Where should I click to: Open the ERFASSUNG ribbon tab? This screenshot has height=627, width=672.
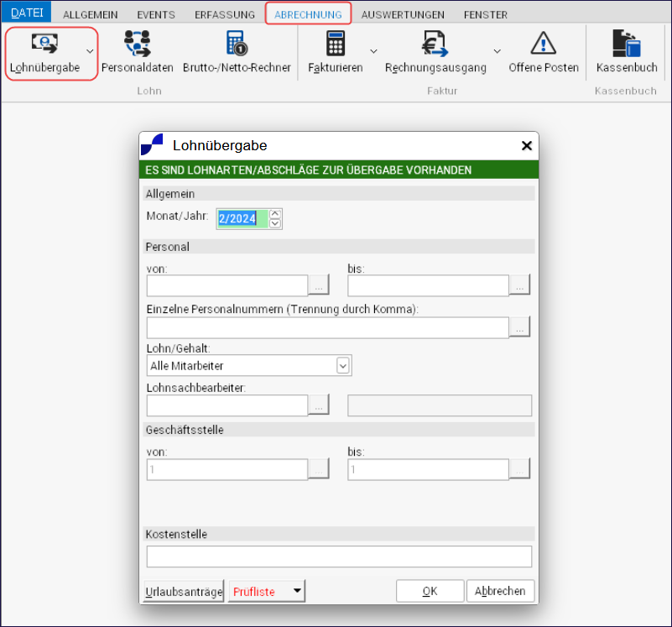[225, 14]
